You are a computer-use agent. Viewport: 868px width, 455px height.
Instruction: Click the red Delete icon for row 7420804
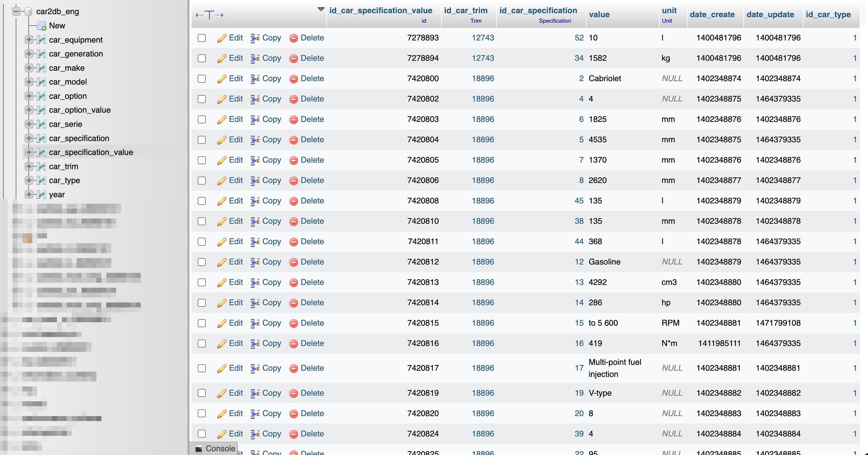[x=293, y=140]
